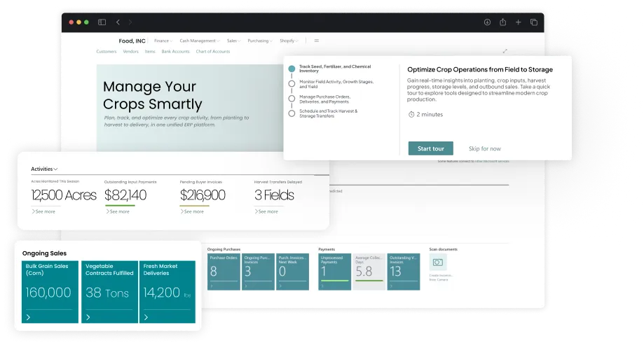The width and height of the screenshot is (644, 345).
Task: Click the arrow on Fresh Market Deliveries tile
Action: pyautogui.click(x=146, y=317)
